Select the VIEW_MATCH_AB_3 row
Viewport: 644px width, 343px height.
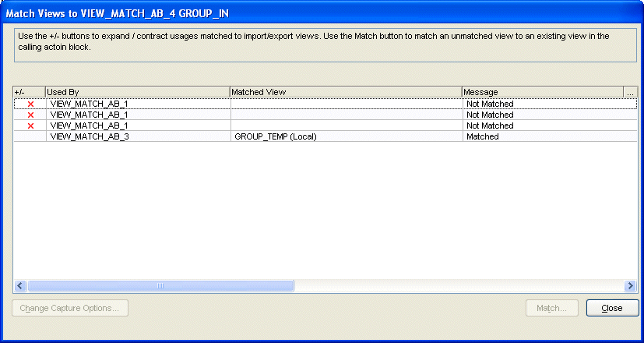(89, 136)
